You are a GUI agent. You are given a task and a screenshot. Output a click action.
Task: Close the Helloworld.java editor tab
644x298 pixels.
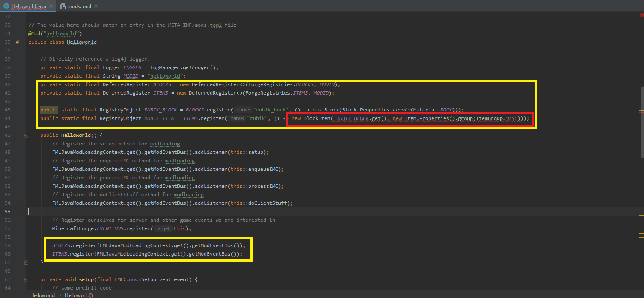tap(51, 6)
